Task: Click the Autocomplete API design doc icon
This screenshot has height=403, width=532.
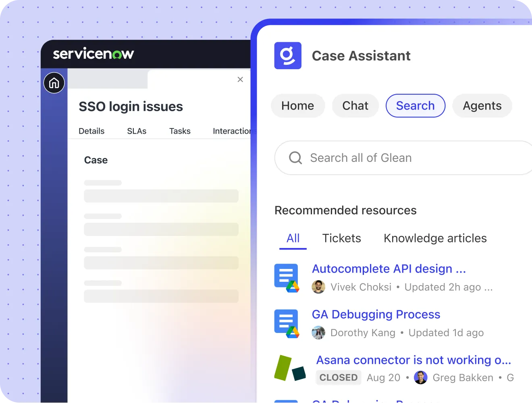Action: pos(287,278)
